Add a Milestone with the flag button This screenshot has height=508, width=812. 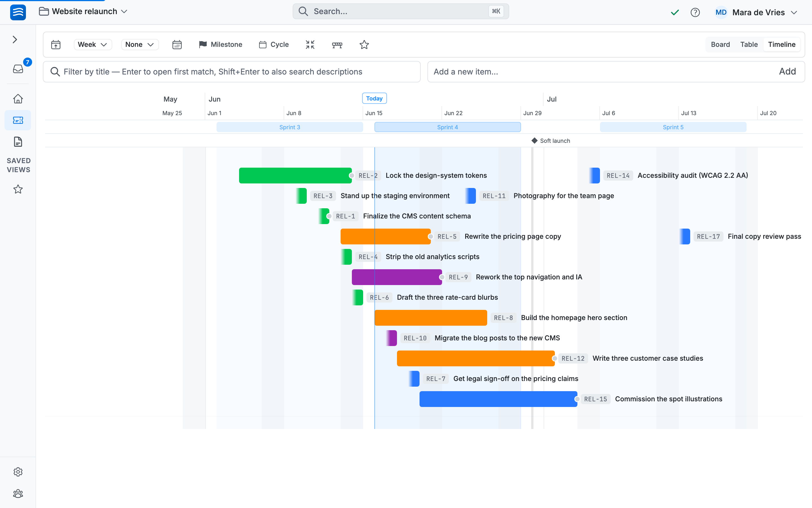(x=220, y=45)
